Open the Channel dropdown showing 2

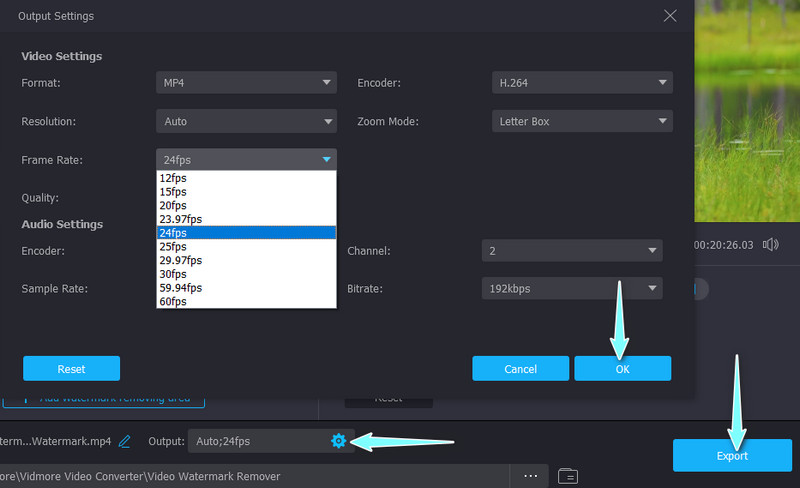(x=572, y=250)
